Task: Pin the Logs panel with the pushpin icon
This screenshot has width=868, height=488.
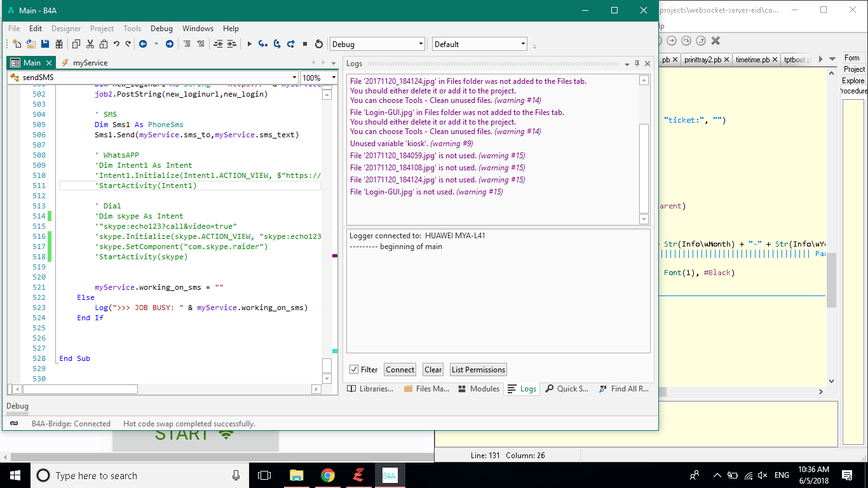Action: pyautogui.click(x=637, y=64)
